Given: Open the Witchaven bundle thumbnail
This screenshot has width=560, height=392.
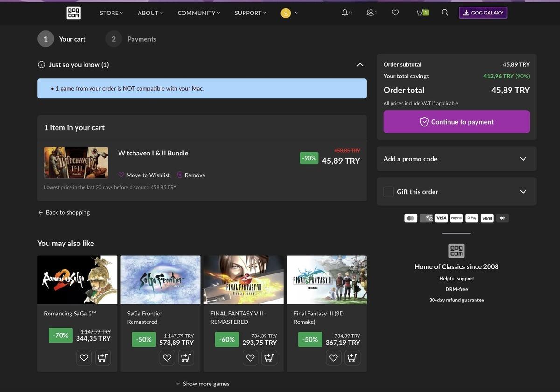Looking at the screenshot, I should coord(76,162).
